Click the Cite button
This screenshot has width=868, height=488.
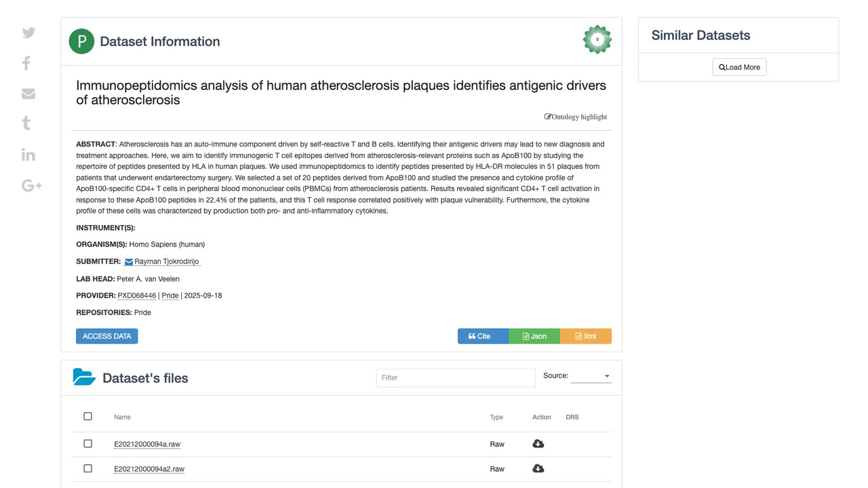click(x=484, y=336)
